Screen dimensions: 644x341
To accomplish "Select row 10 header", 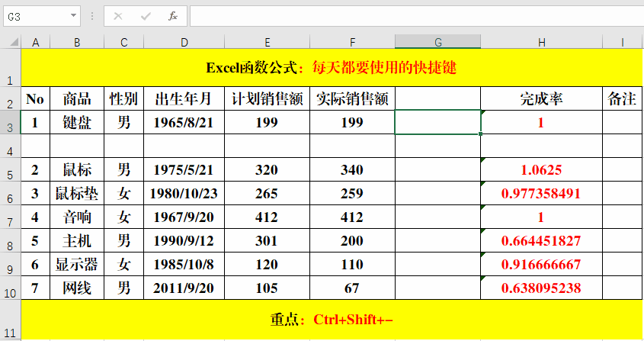I will click(x=10, y=288).
